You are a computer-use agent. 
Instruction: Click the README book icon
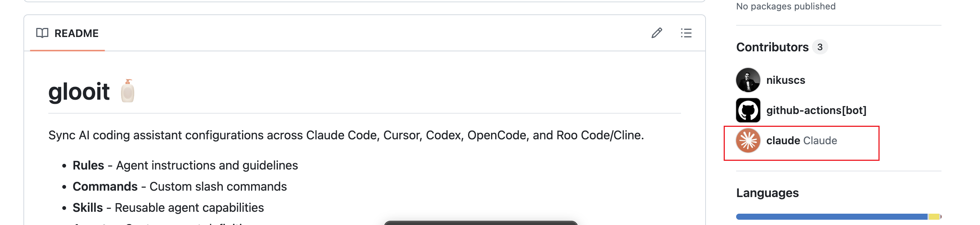[x=42, y=33]
